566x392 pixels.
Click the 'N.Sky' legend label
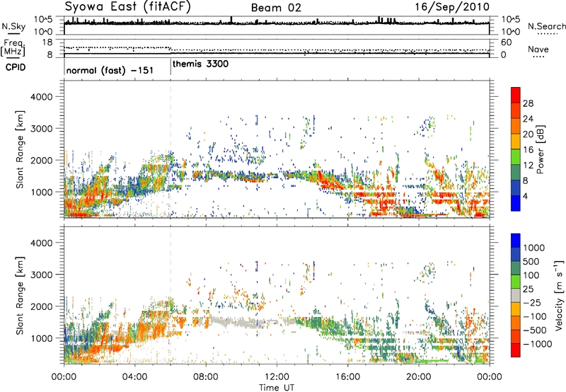click(13, 26)
